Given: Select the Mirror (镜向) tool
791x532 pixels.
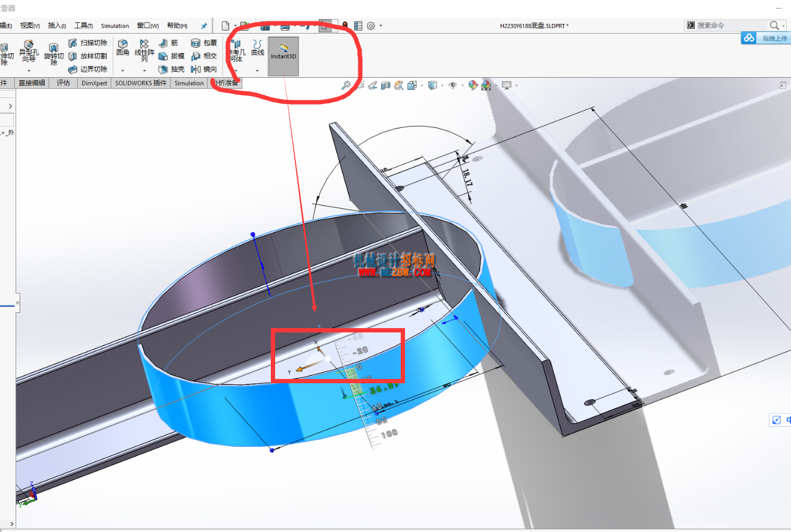Looking at the screenshot, I should (x=203, y=69).
